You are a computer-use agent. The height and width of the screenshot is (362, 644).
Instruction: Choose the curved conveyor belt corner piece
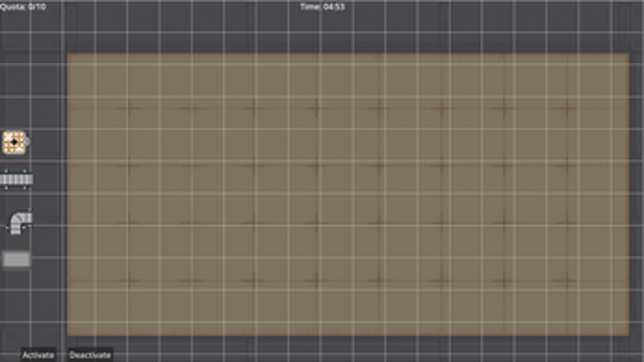(19, 222)
